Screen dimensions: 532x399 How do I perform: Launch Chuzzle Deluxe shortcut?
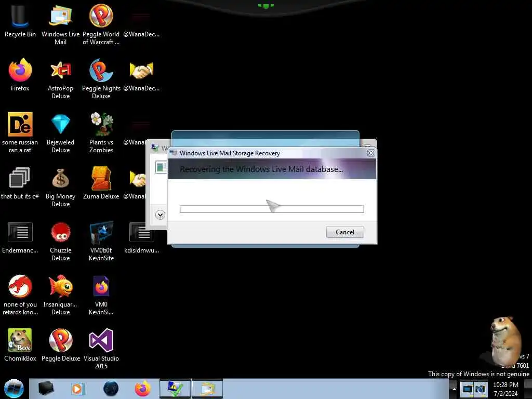click(60, 242)
